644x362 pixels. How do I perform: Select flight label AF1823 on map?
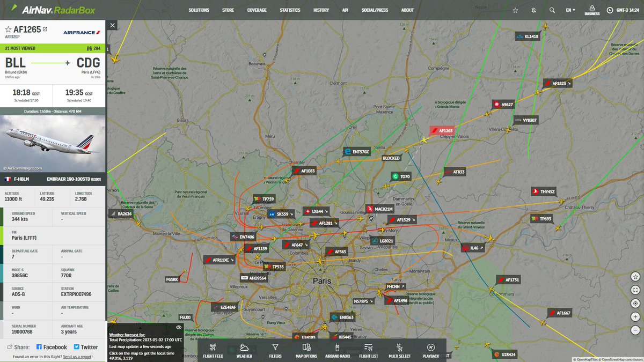click(558, 83)
